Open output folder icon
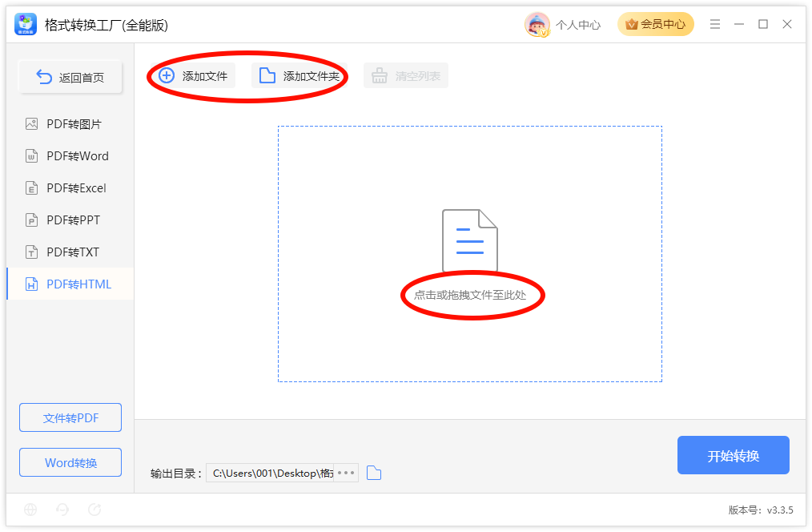 point(374,473)
